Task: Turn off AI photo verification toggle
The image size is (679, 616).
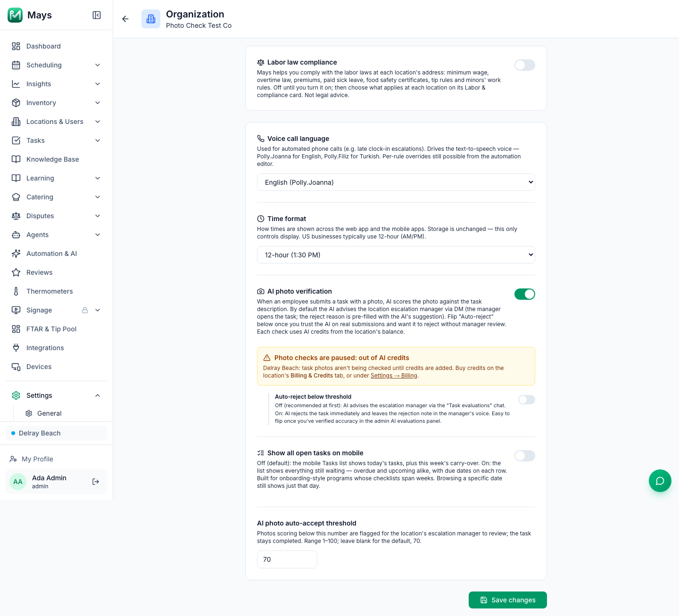Action: (525, 294)
